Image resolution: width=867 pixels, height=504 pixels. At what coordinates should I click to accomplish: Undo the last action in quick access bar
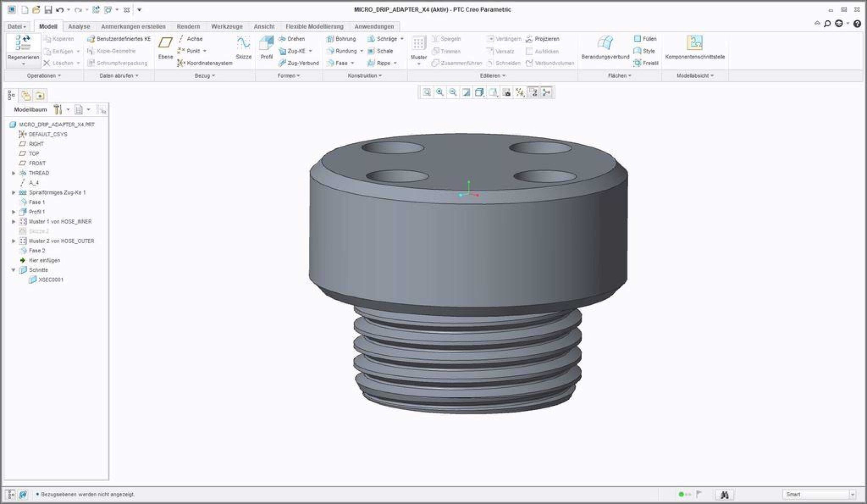60,9
